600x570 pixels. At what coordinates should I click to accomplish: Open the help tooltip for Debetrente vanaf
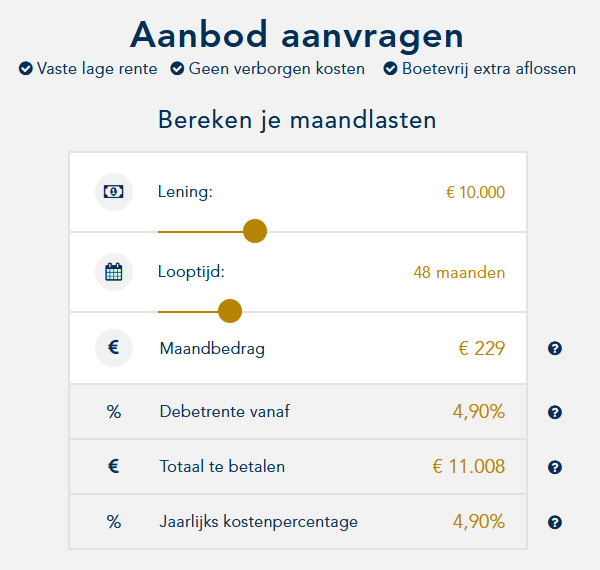[555, 412]
